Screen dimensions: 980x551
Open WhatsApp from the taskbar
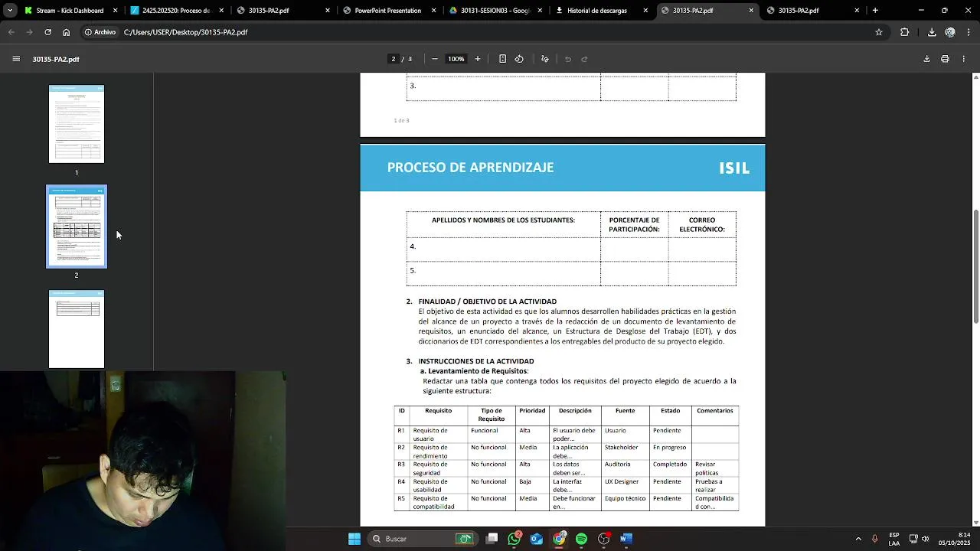514,539
